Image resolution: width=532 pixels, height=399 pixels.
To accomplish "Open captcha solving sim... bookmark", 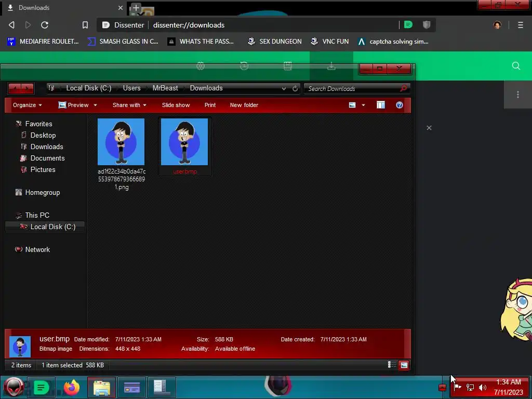I will 393,42.
